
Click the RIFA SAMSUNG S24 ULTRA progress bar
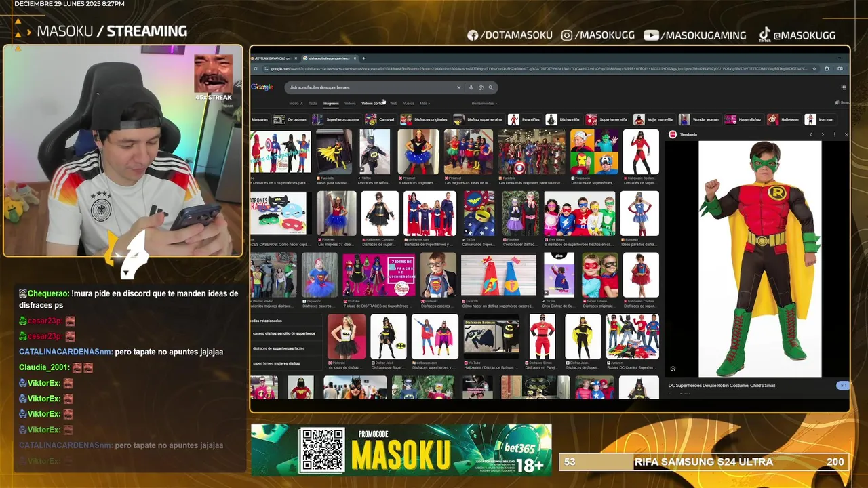pyautogui.click(x=703, y=462)
